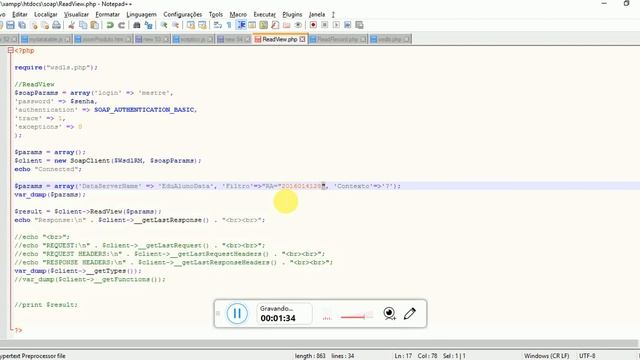The height and width of the screenshot is (360, 640).
Task: Click the require("wsdls.php") code line
Action: coord(56,67)
